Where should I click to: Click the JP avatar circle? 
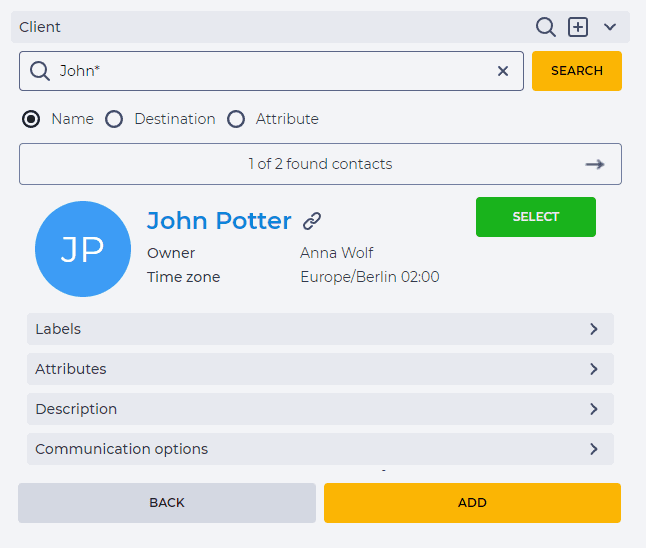83,249
